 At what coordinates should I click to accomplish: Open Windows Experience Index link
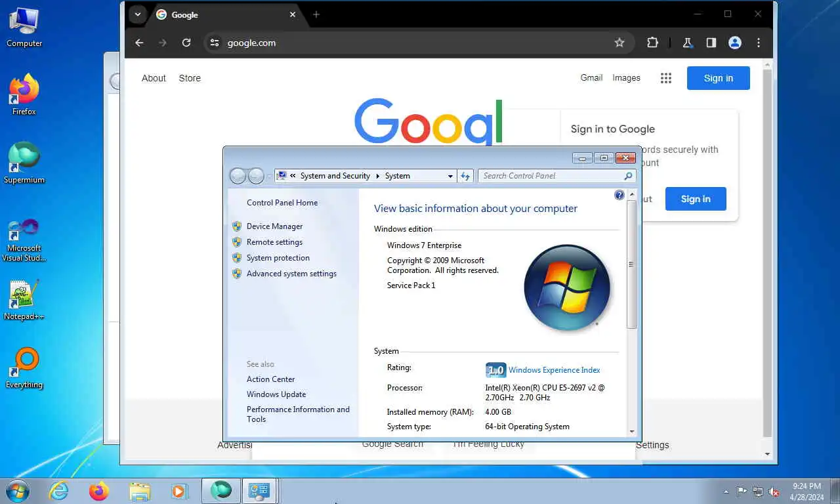pos(555,370)
